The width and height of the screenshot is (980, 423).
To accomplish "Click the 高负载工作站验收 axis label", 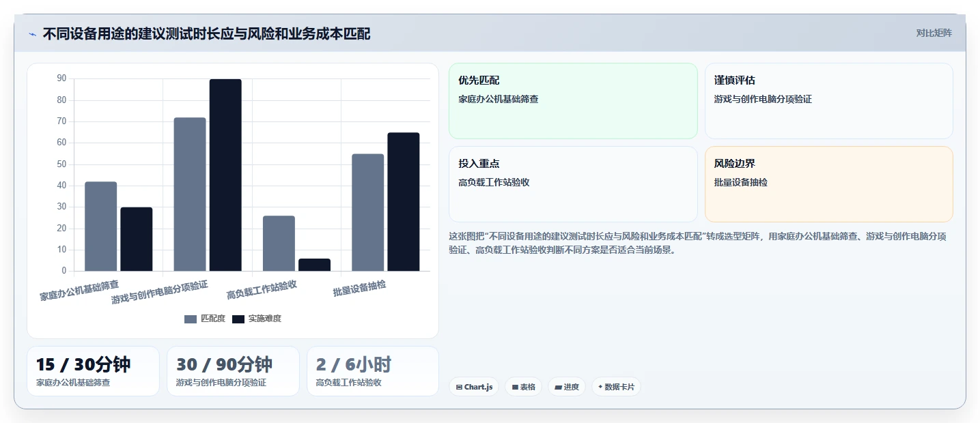I will pos(262,290).
